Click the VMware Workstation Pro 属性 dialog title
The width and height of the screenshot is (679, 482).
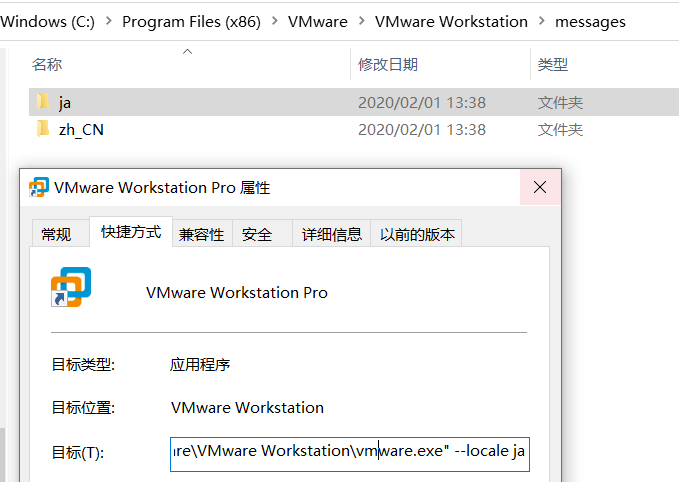(162, 188)
